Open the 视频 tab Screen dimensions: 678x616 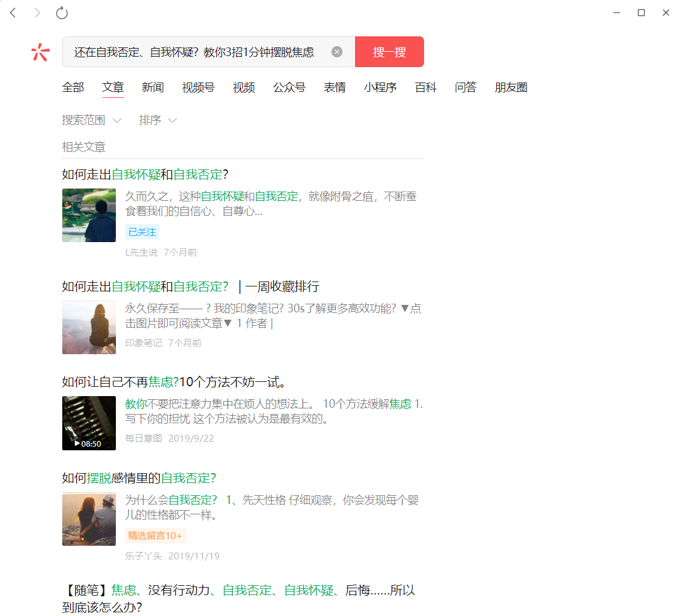[x=244, y=87]
